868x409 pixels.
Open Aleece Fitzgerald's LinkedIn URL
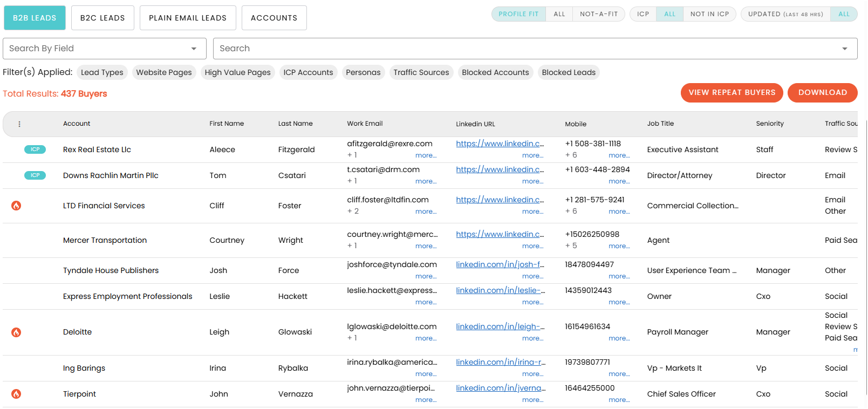500,144
